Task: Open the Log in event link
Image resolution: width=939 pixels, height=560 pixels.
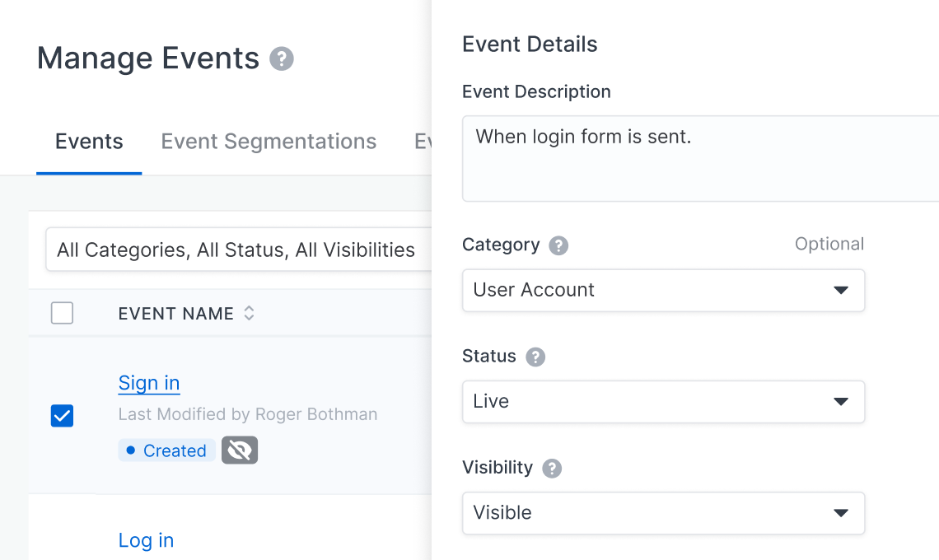Action: point(146,540)
